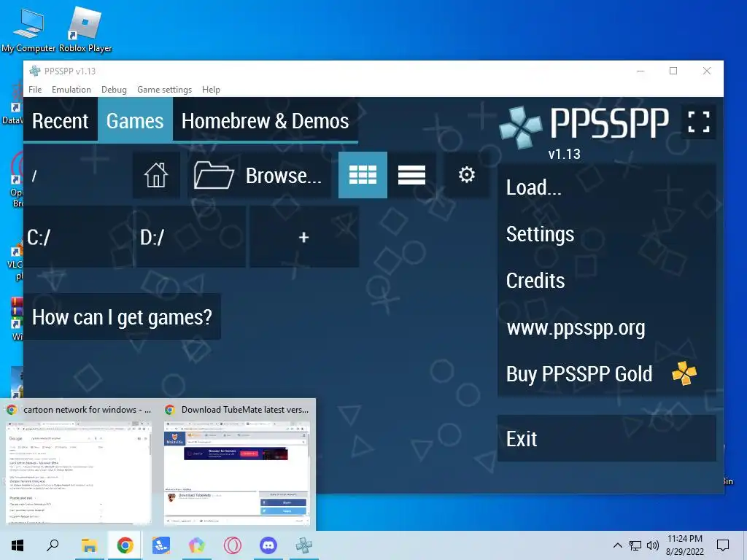Click Buy PPSSPP Gold
The height and width of the screenshot is (560, 747).
(x=606, y=374)
